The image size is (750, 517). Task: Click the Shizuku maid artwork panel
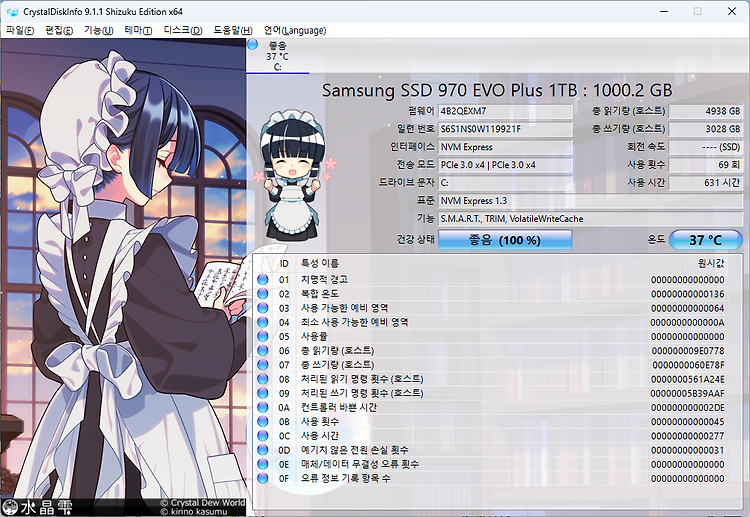[123, 277]
